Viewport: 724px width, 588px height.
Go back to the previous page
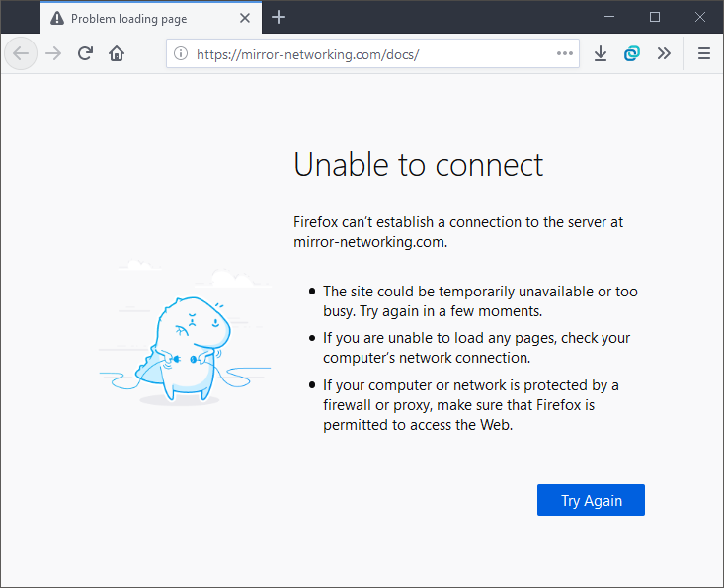point(21,53)
